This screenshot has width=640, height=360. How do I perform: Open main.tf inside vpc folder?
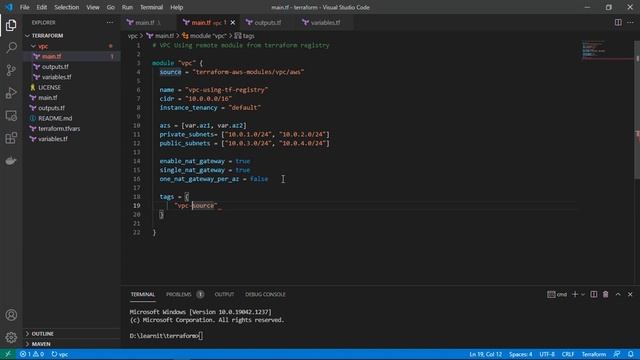pos(72,56)
